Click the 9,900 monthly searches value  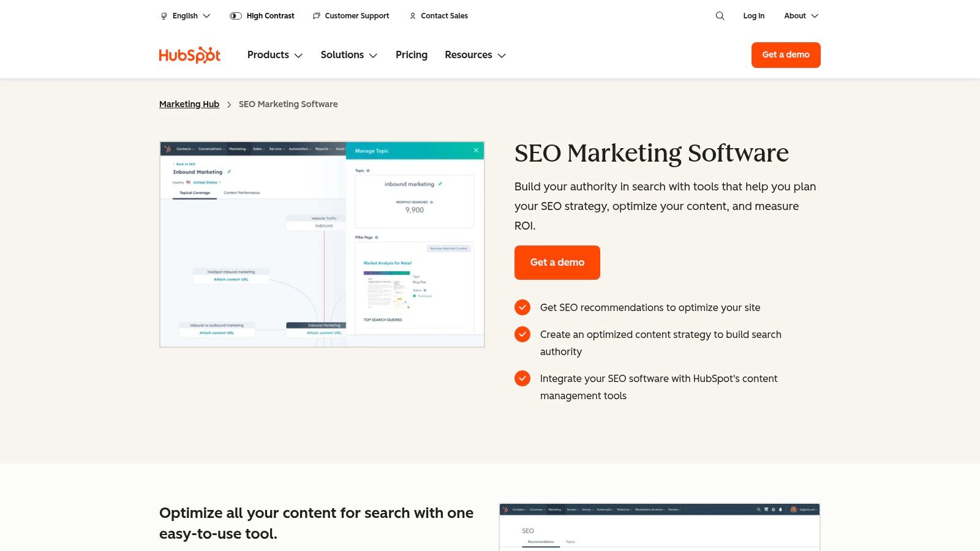tap(415, 210)
